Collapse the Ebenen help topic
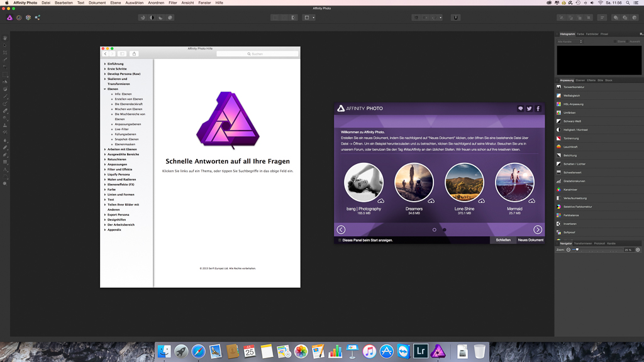 [x=105, y=89]
